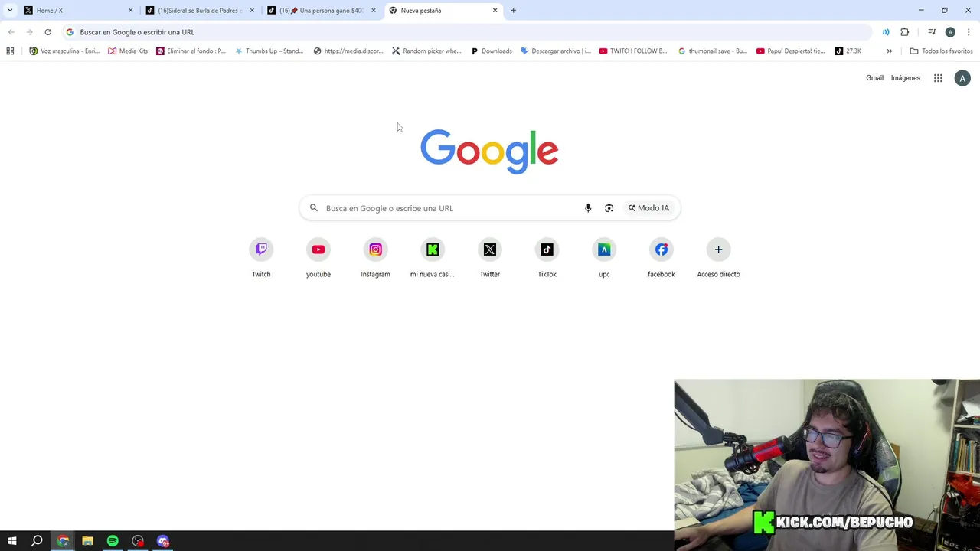Open Windows taskbar search
980x551 pixels.
coord(37,541)
